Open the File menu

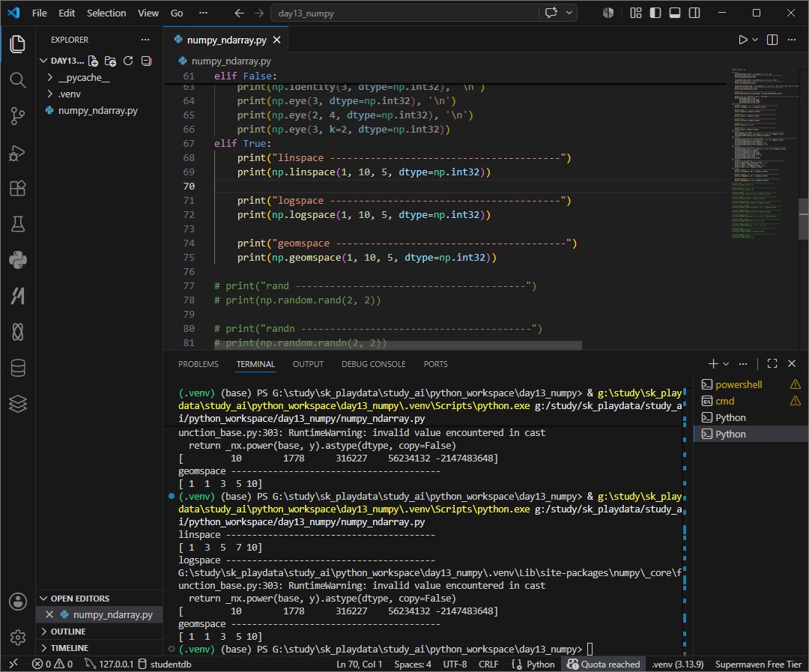pyautogui.click(x=39, y=13)
